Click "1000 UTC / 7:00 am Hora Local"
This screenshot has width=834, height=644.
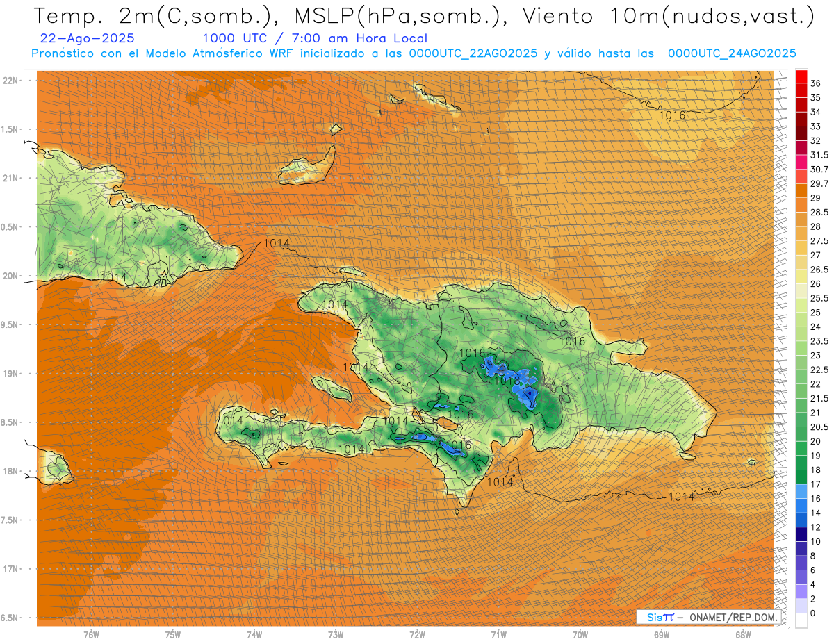point(315,38)
